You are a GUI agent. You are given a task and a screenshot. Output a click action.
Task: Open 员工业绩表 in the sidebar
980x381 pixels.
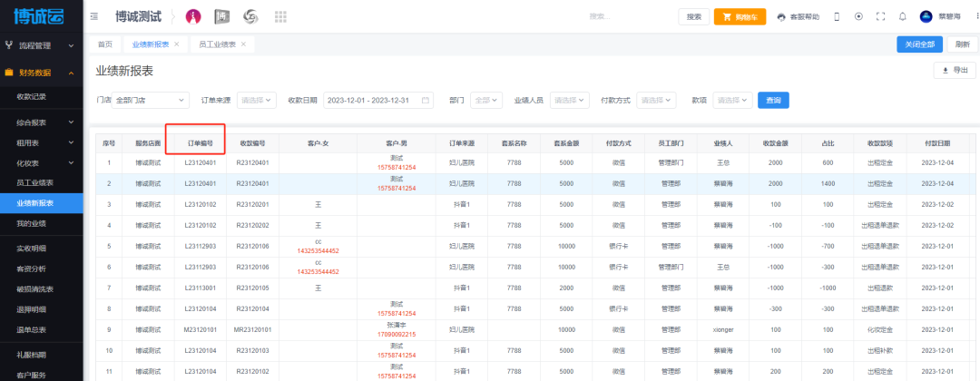[x=34, y=183]
